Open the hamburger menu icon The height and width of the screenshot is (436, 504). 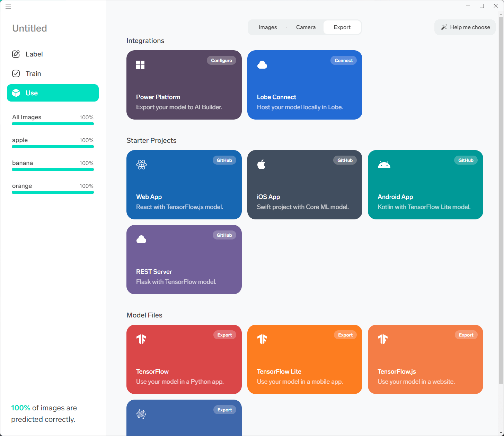(x=8, y=7)
